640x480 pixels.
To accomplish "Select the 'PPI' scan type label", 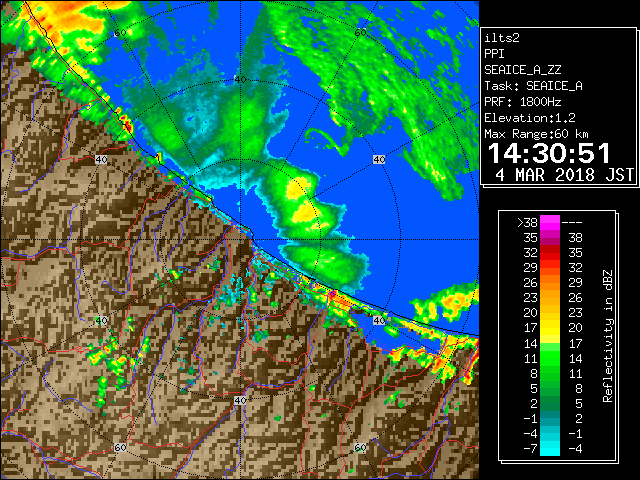I will click(x=494, y=54).
